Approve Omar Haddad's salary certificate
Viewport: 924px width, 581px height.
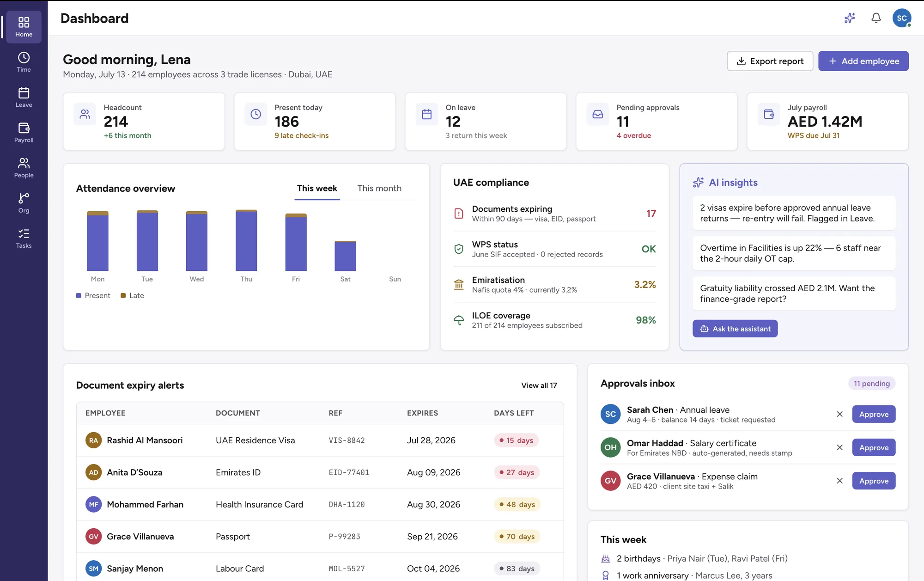pyautogui.click(x=874, y=447)
